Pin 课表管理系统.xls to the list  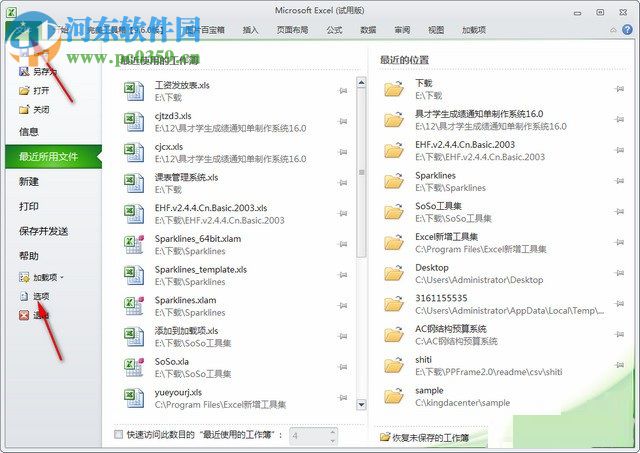pyautogui.click(x=343, y=182)
